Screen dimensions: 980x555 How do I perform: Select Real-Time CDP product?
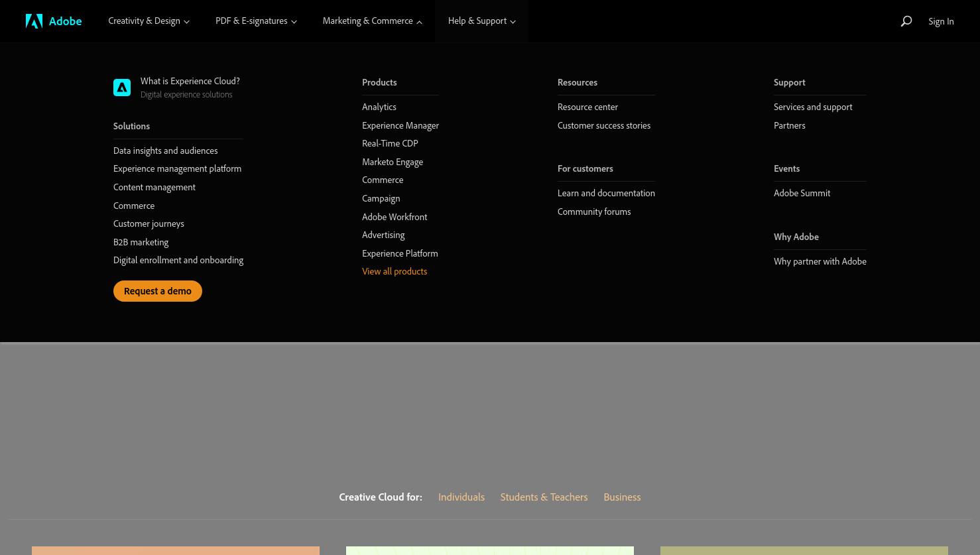(390, 143)
